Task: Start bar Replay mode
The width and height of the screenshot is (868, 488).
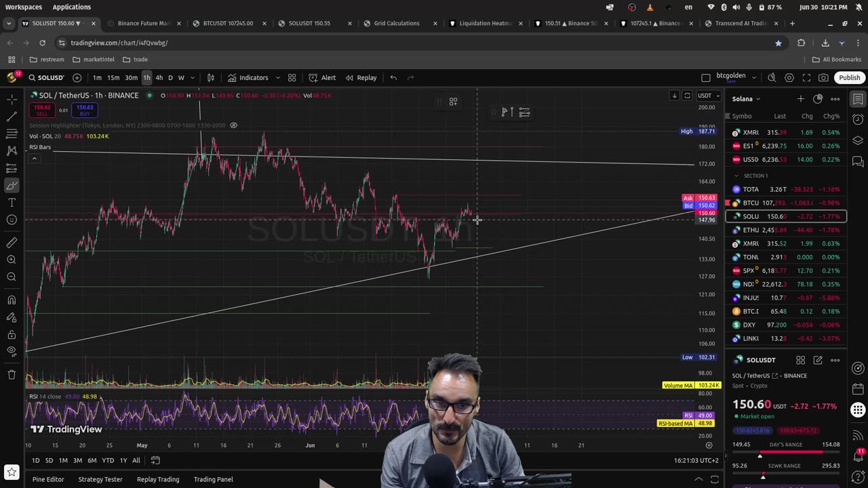Action: (361, 77)
